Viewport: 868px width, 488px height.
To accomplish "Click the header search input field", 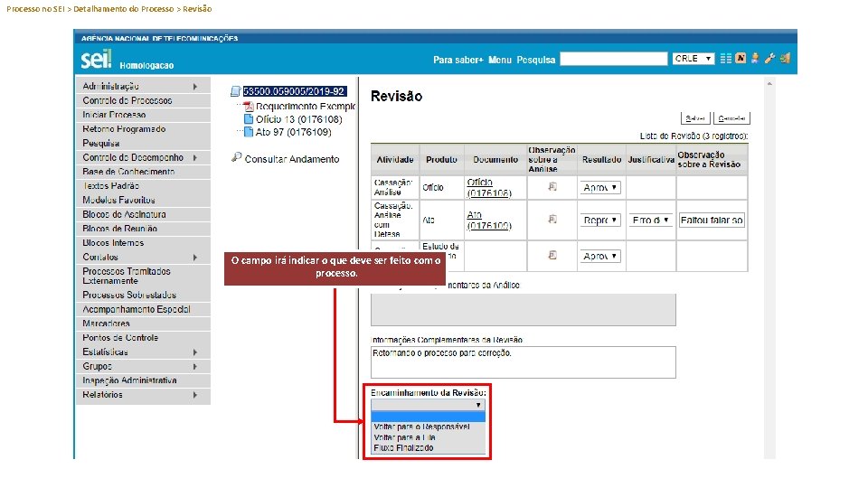I will [614, 59].
